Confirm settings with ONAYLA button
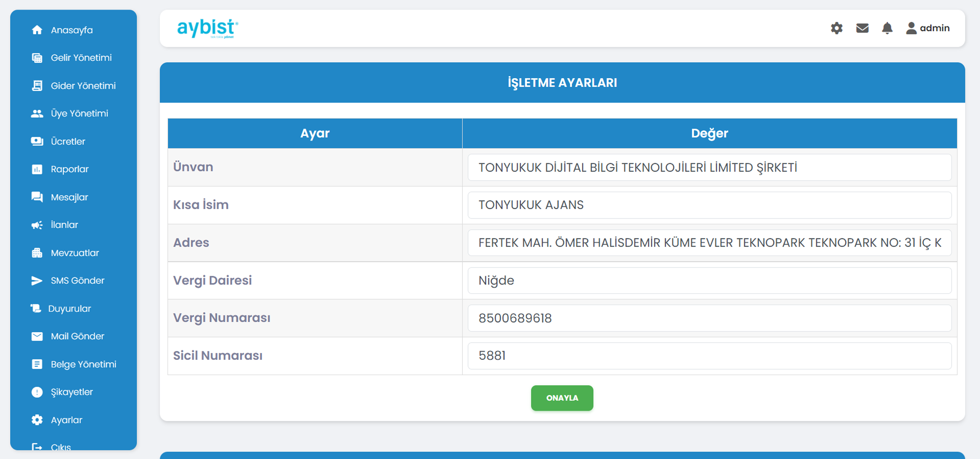The width and height of the screenshot is (980, 459). 562,398
